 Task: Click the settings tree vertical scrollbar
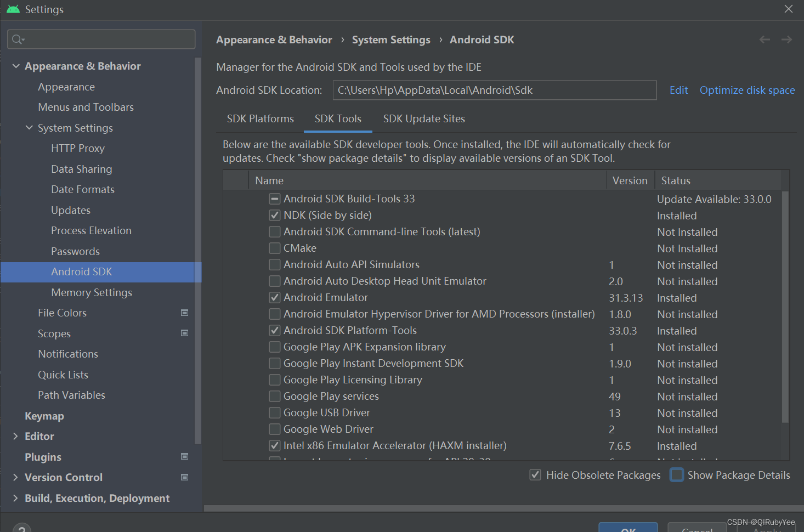(197, 250)
